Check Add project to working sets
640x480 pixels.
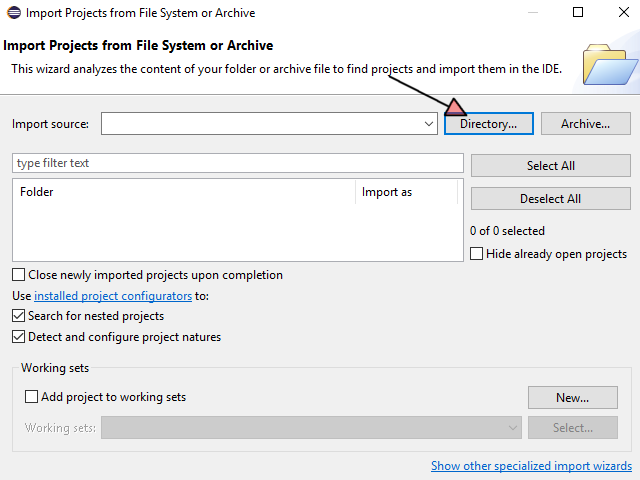click(32, 397)
